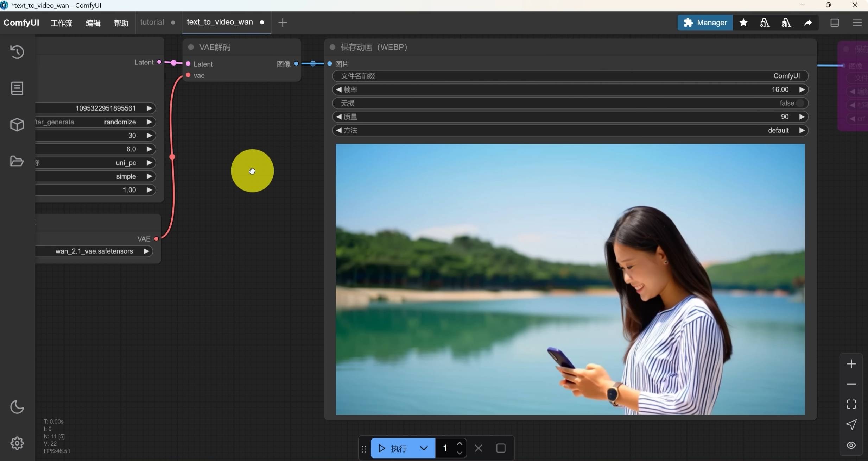Clear the queue square icon

click(x=501, y=448)
